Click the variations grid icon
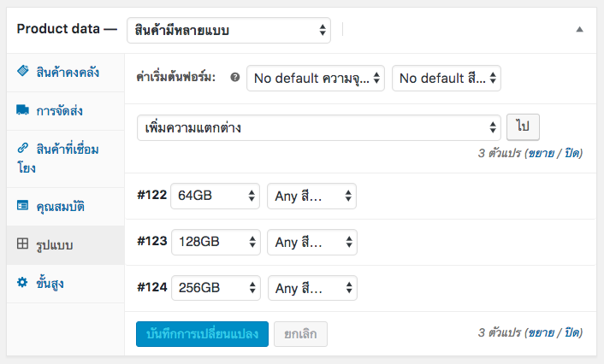 point(23,244)
